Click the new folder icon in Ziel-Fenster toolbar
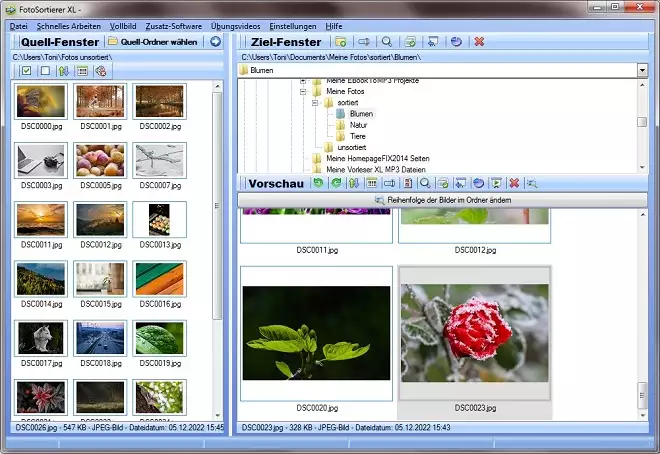This screenshot has width=660, height=454. (341, 42)
